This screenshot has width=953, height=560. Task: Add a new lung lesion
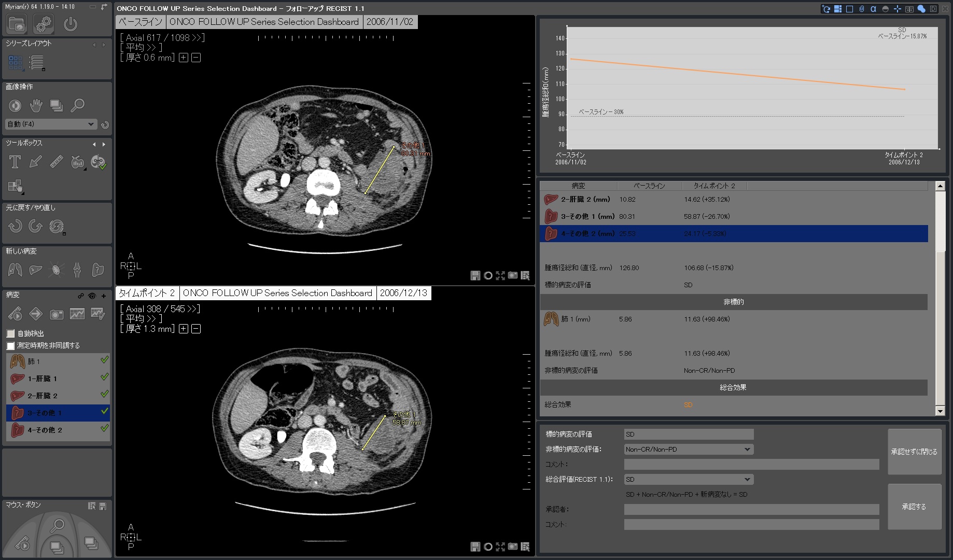tap(15, 270)
